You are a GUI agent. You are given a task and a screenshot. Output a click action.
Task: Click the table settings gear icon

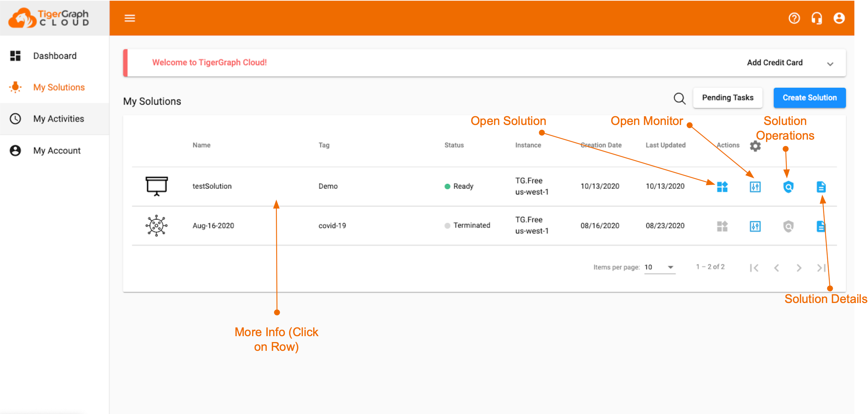click(x=755, y=146)
